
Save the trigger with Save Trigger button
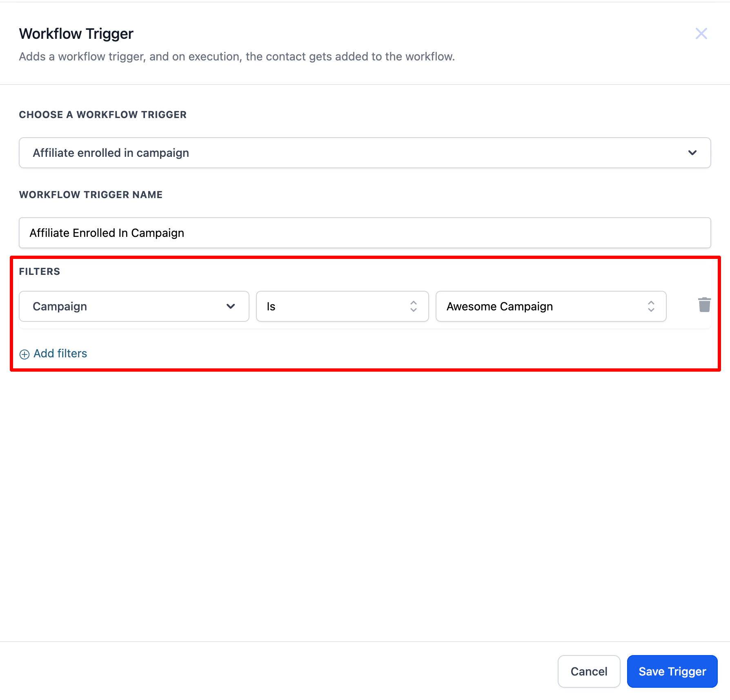tap(672, 671)
